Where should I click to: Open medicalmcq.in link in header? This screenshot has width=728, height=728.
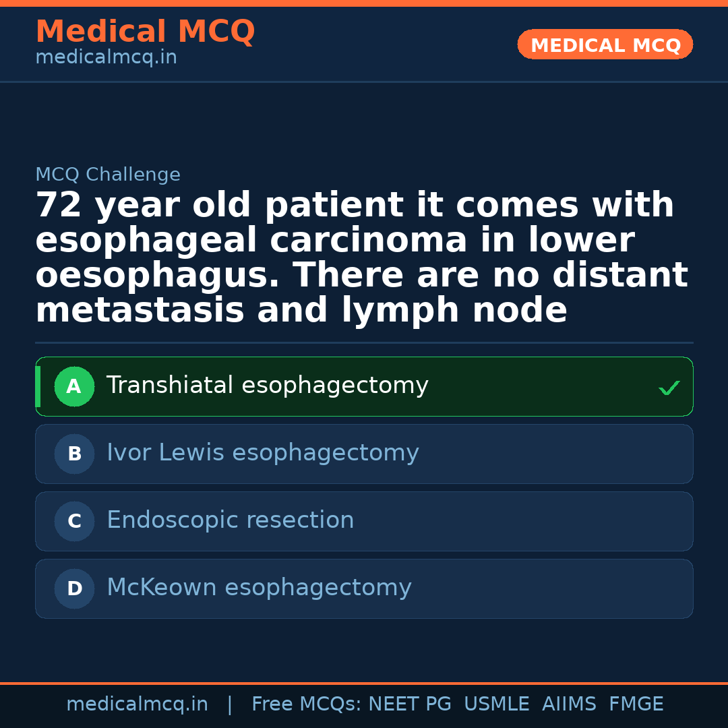[x=106, y=58]
